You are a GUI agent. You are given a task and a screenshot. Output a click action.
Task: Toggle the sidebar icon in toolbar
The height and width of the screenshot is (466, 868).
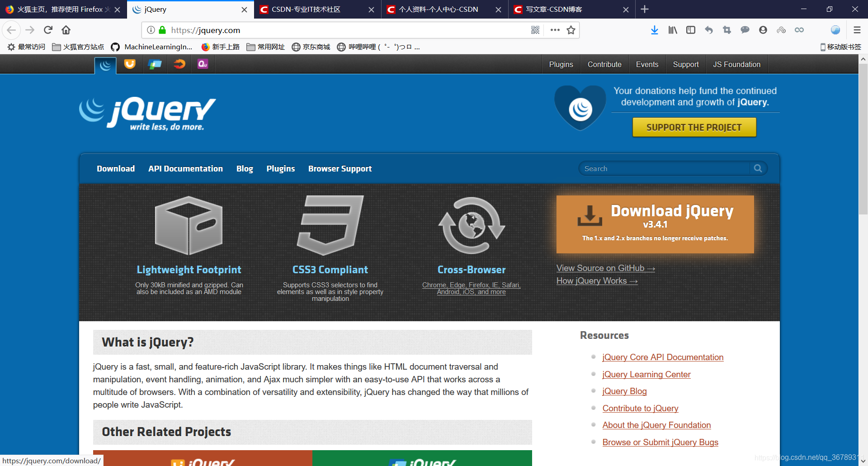(x=691, y=30)
